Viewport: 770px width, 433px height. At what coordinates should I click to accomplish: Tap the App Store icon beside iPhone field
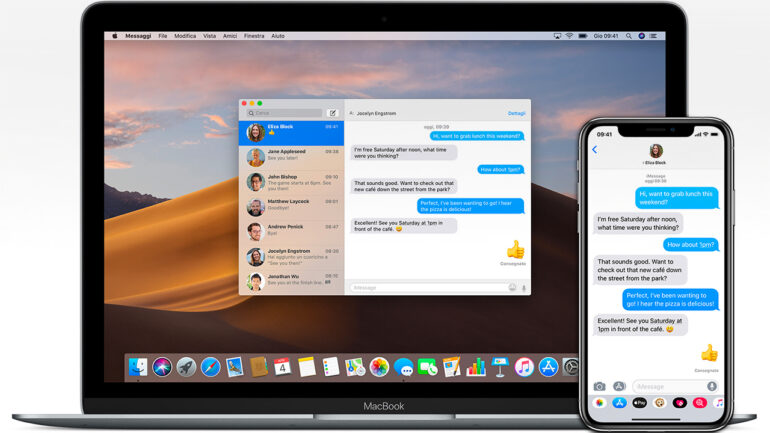(619, 386)
